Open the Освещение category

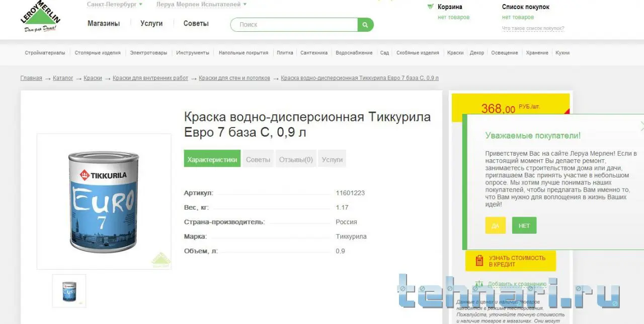[x=505, y=53]
